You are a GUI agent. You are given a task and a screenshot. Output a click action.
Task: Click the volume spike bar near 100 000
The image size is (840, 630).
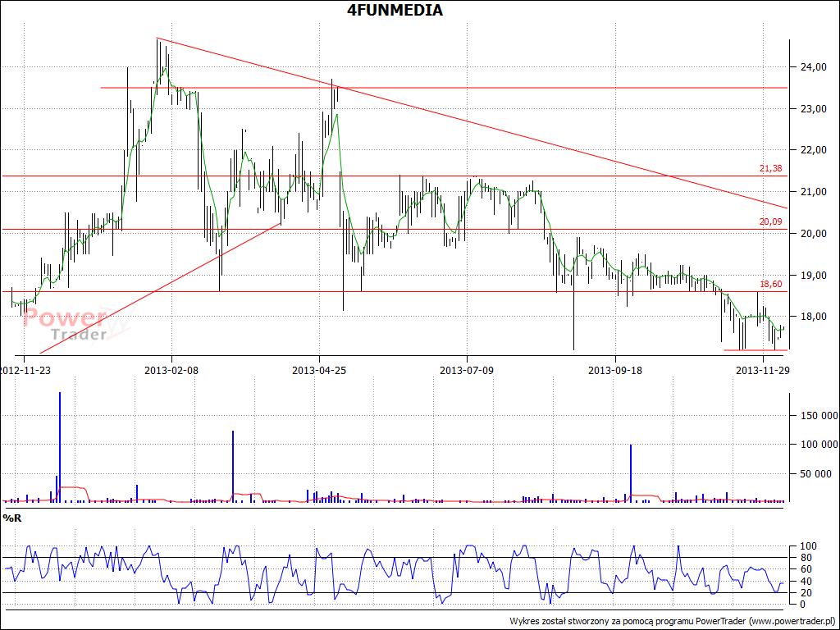631,473
